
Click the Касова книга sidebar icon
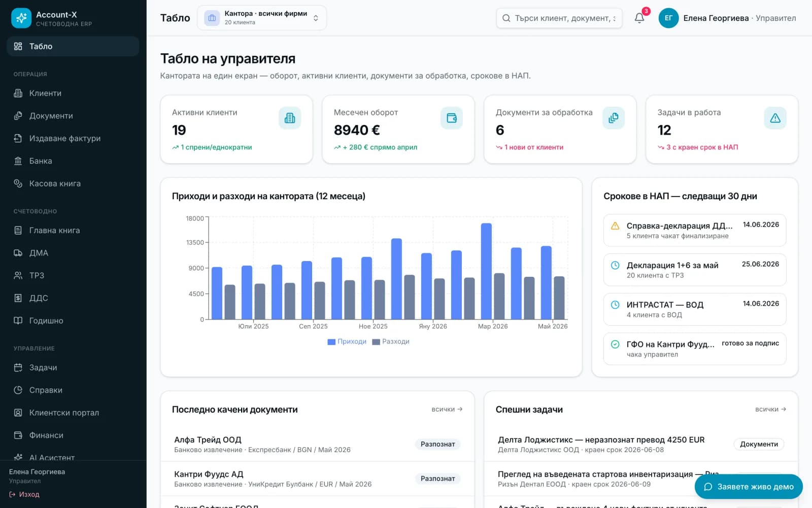(18, 183)
